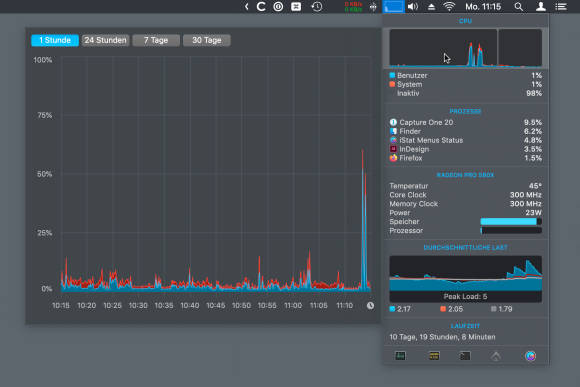Select the 1 Stunde time range
Screen dimensions: 580x387
(55, 40)
